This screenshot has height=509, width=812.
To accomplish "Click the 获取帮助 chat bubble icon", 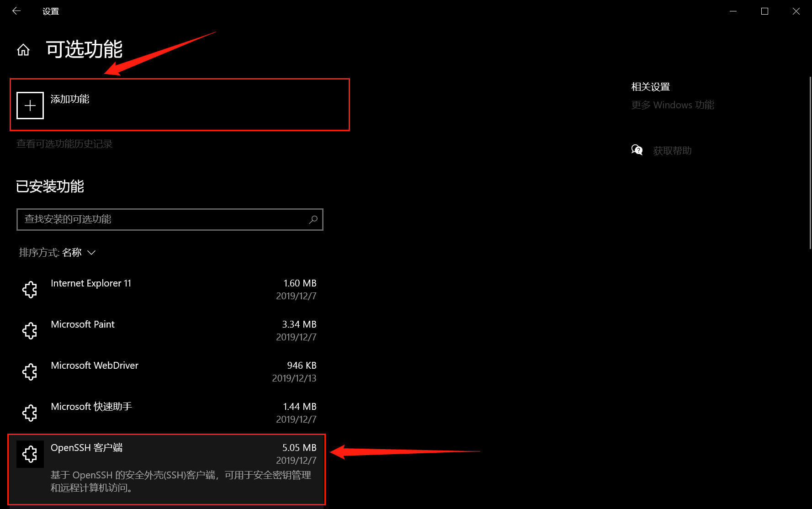I will coord(637,150).
